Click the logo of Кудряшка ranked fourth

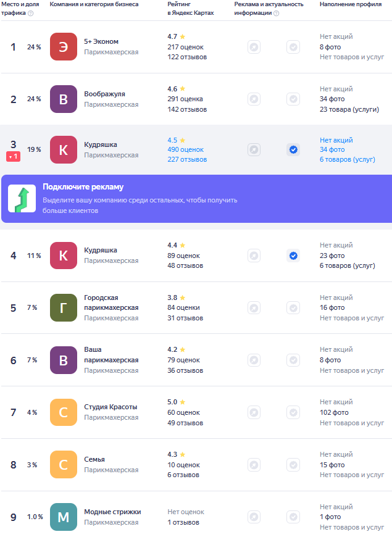(x=64, y=256)
